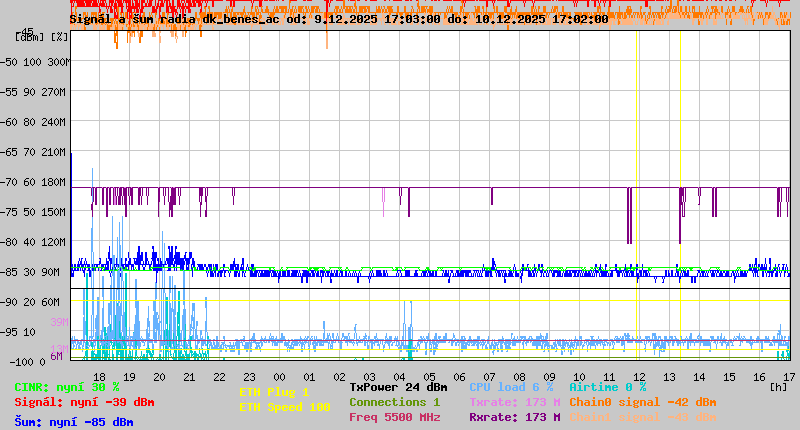This screenshot has width=800, height=430.
Task: Click the graph title with radio name
Action: pyautogui.click(x=338, y=19)
